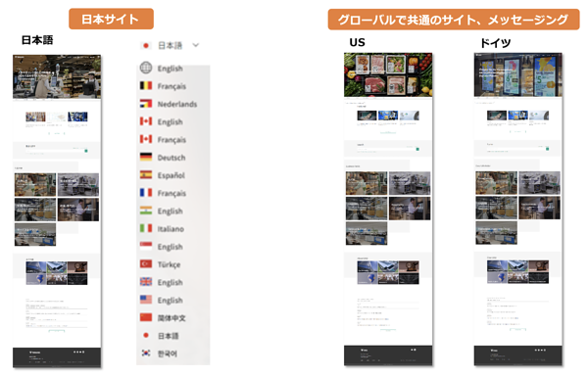
Task: Click the globe icon beside English
Action: (146, 68)
